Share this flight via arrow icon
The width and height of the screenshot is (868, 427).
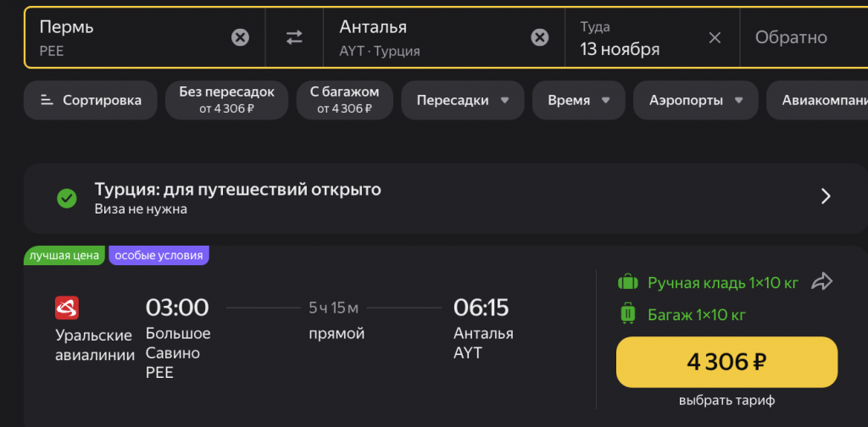pyautogui.click(x=822, y=282)
